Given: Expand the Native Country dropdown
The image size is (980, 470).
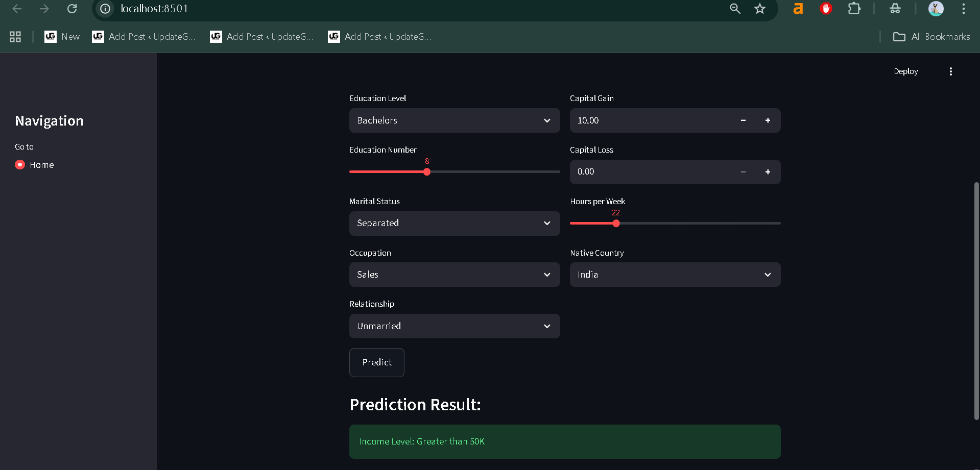Looking at the screenshot, I should pyautogui.click(x=675, y=275).
